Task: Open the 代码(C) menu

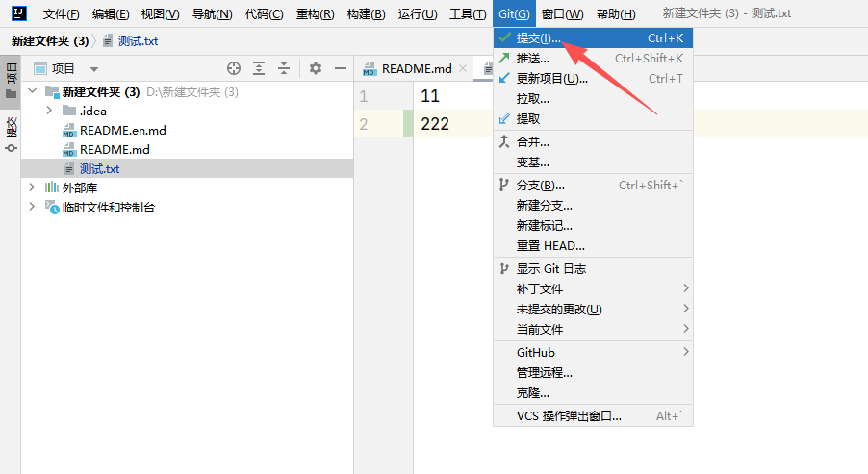Action: point(264,13)
